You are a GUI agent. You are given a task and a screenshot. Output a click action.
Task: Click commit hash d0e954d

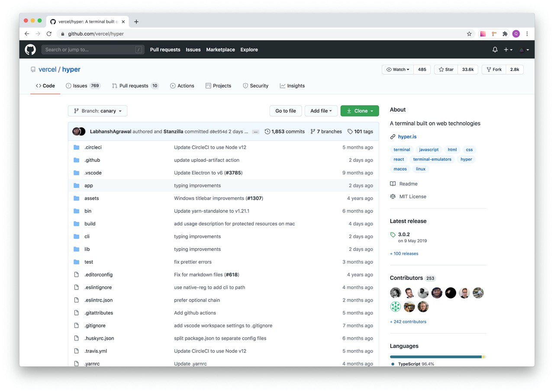click(x=218, y=132)
